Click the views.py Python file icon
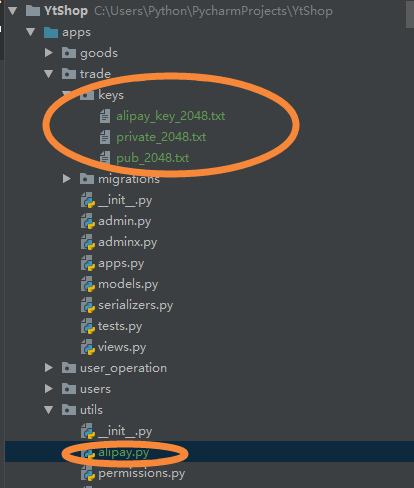 88,347
